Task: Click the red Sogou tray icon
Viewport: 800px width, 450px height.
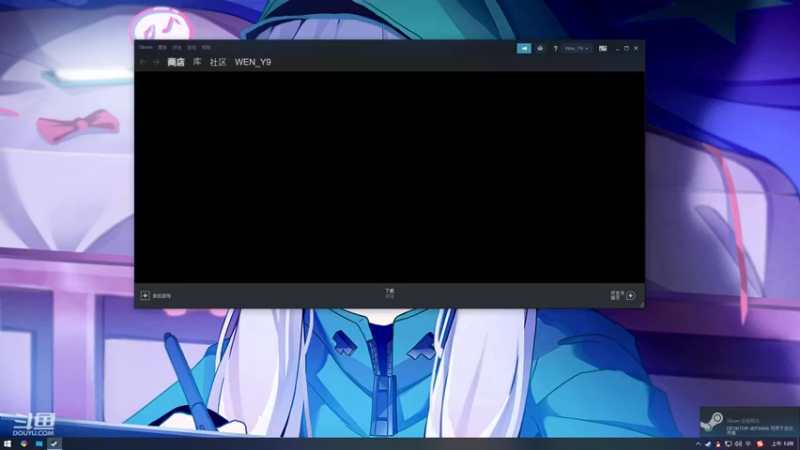Action: point(760,444)
